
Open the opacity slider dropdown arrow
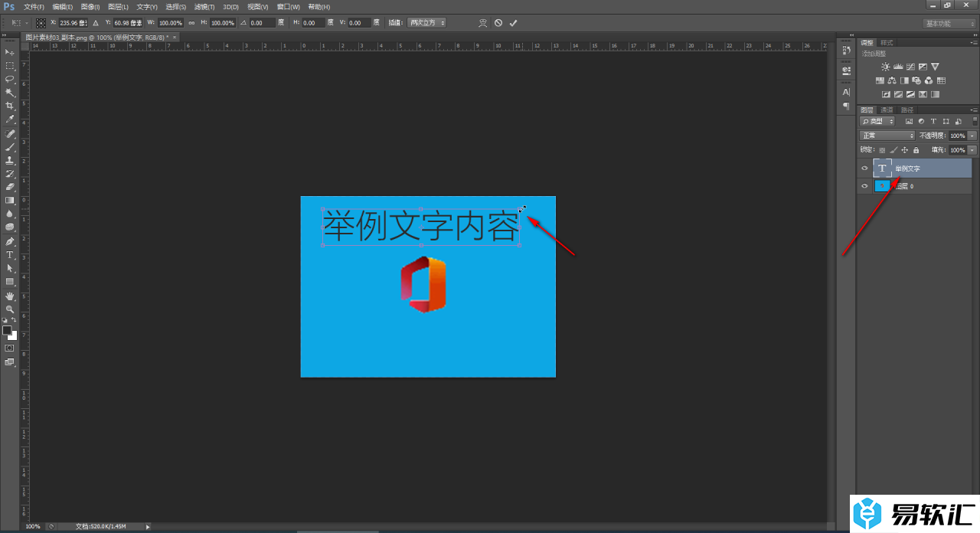click(972, 136)
